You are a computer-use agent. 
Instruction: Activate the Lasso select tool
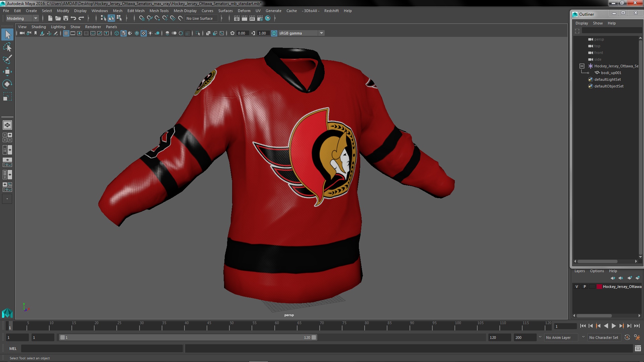[7, 47]
